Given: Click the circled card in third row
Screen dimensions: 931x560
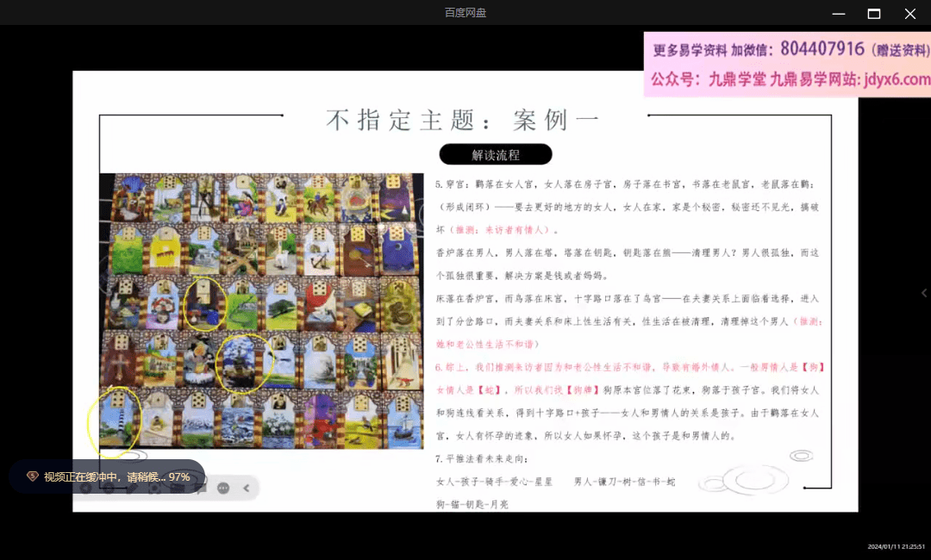Looking at the screenshot, I should (x=204, y=303).
